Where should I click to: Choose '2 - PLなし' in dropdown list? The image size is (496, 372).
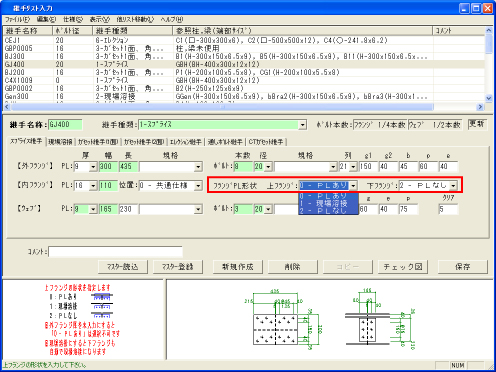[328, 211]
